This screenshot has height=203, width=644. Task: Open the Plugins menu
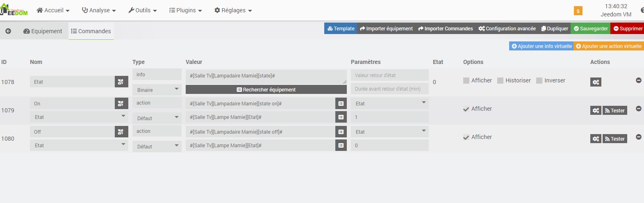coord(185,10)
